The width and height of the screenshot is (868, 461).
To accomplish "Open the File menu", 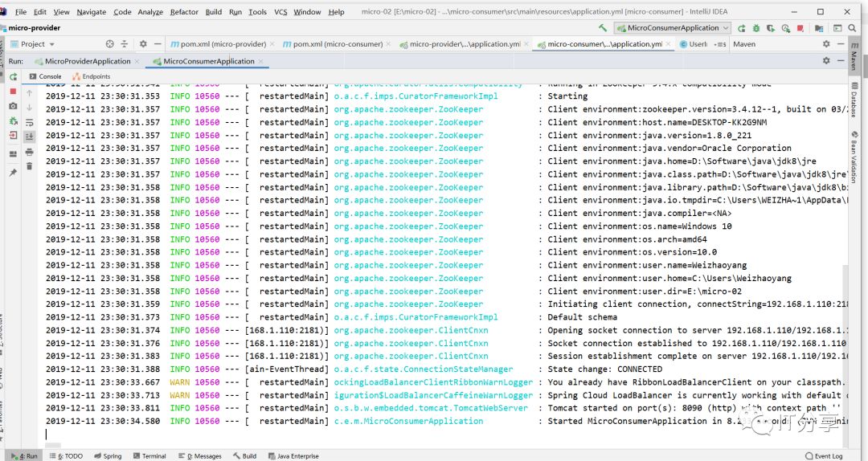I will point(21,11).
